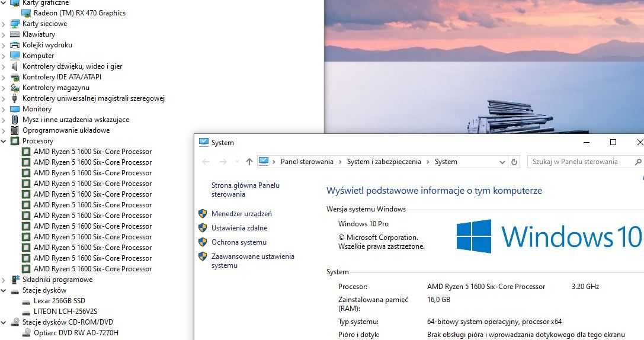Expand the Kolejki wydruku category
The width and height of the screenshot is (644, 340).
pos(4,46)
